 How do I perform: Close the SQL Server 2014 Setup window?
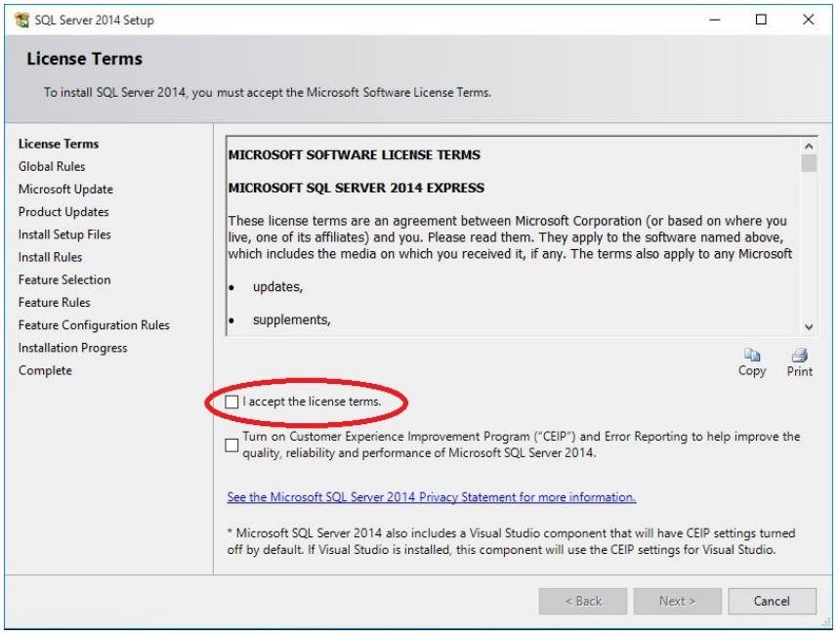(808, 20)
